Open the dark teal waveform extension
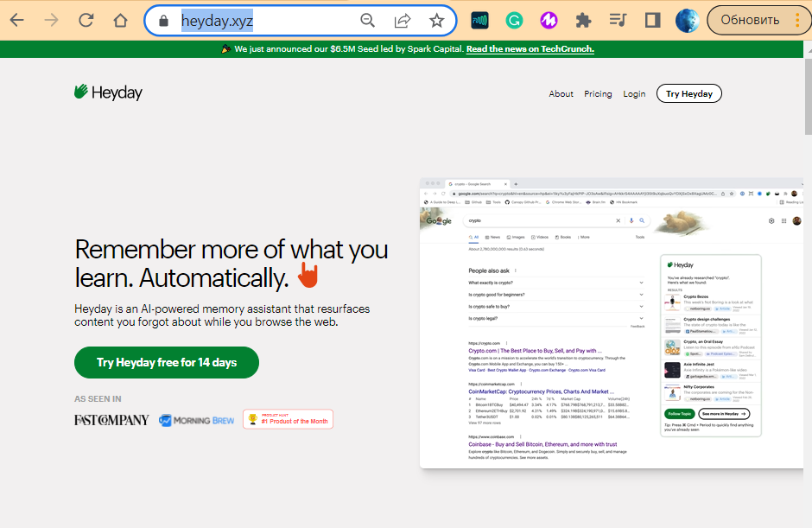 [x=479, y=20]
